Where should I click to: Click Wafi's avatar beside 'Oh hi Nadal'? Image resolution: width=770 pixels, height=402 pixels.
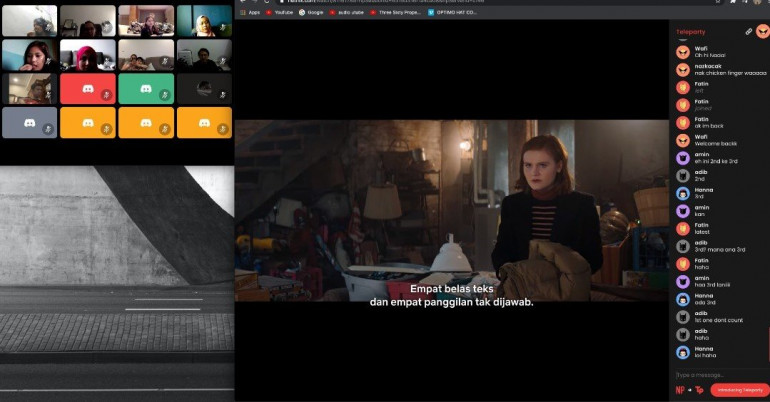[x=683, y=52]
